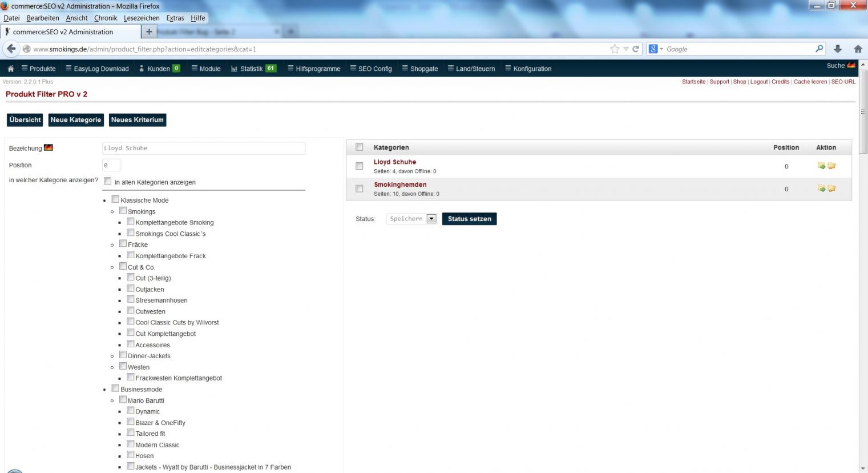Click the admin home icon in the navigation bar
Screen dimensions: 868x473
coord(10,69)
